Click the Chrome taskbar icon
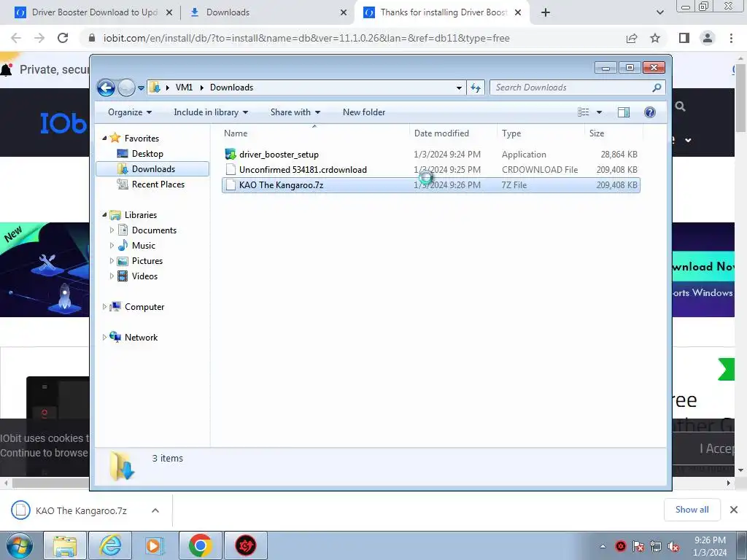747x560 pixels. (x=201, y=545)
